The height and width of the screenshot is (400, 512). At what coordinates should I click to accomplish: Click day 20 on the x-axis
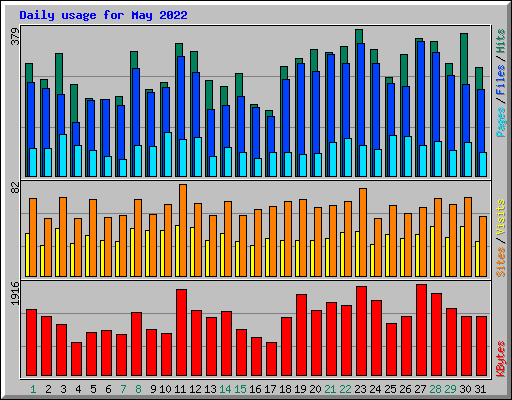pos(315,389)
